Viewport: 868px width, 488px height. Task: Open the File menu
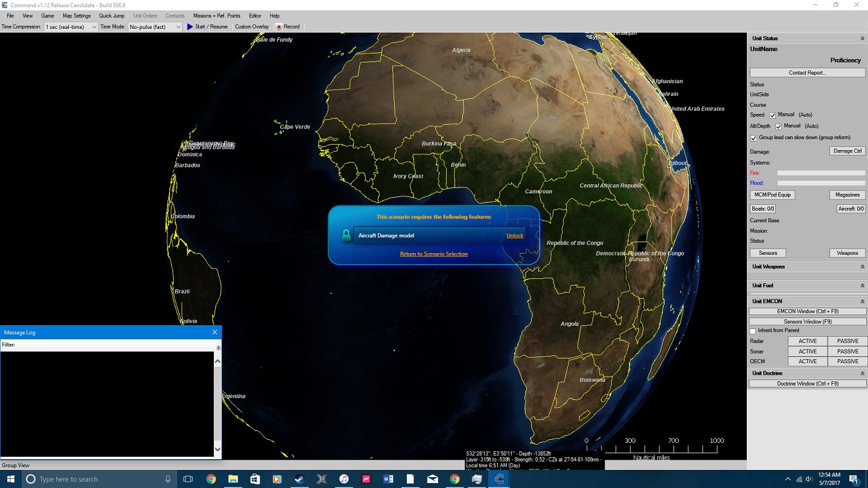coord(10,16)
